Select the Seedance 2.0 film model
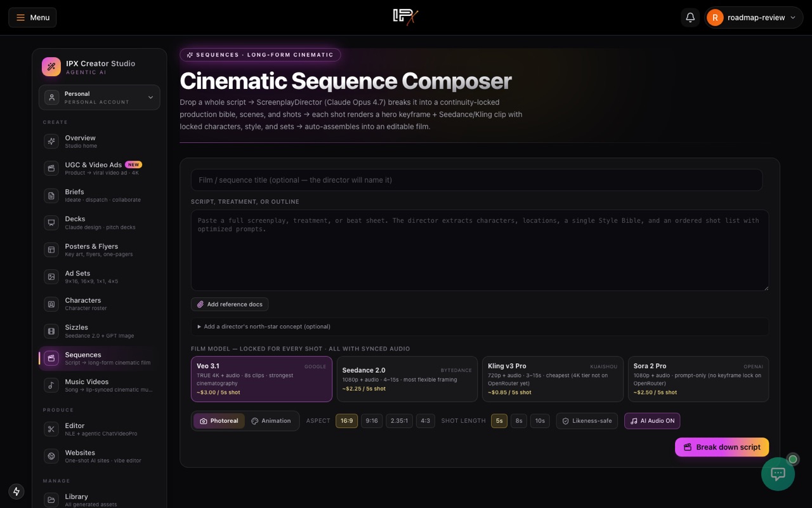The height and width of the screenshot is (508, 812). (407, 379)
